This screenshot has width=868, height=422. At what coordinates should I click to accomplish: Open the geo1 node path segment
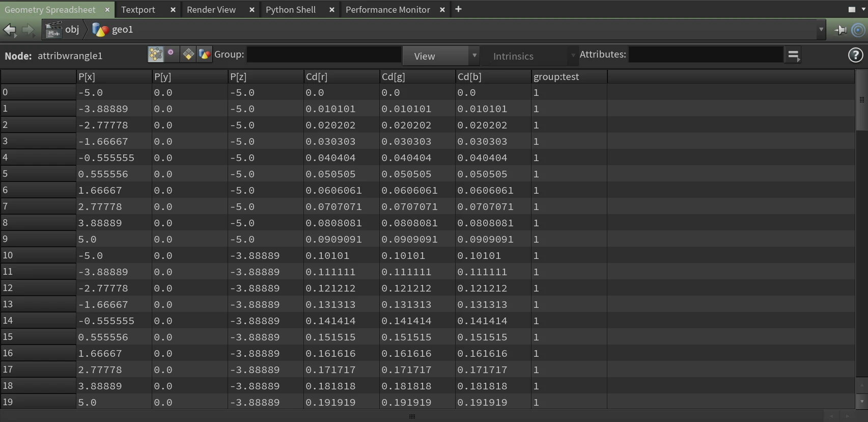pyautogui.click(x=113, y=30)
